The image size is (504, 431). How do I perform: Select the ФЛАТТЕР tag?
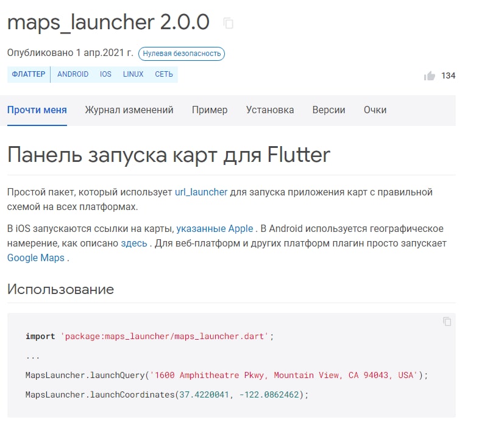coord(29,74)
